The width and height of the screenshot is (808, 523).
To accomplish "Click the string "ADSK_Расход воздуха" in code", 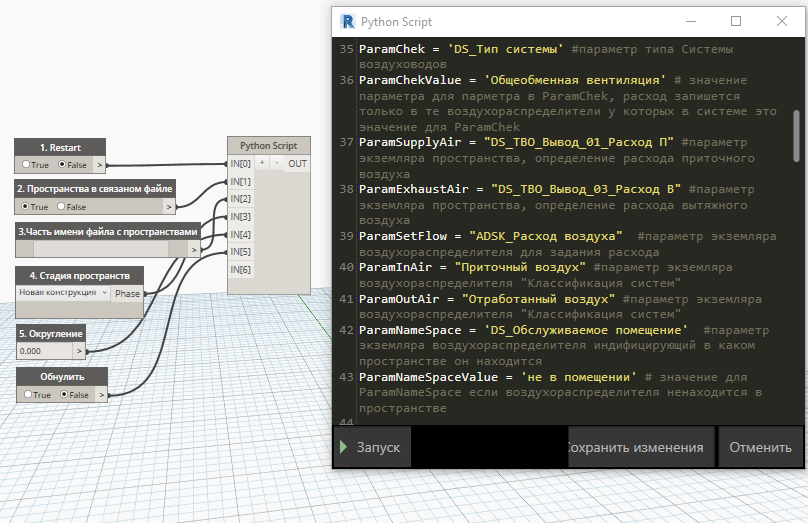I will point(546,236).
